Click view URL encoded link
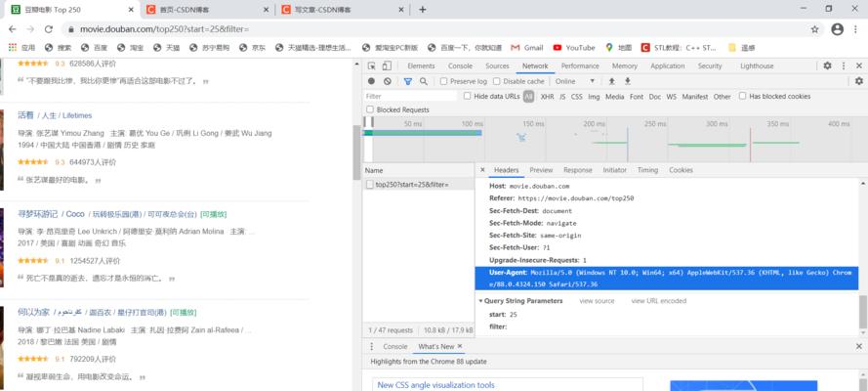 point(659,301)
